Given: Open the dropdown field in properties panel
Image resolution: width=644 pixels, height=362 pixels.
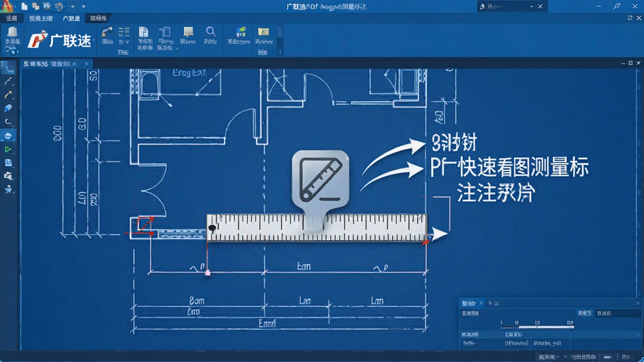Looking at the screenshot, I should tap(618, 314).
